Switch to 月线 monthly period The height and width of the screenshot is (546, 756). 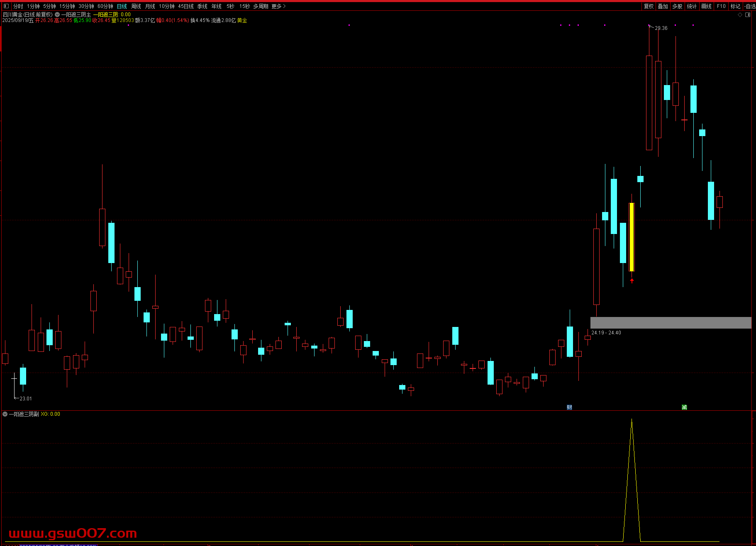pos(150,6)
